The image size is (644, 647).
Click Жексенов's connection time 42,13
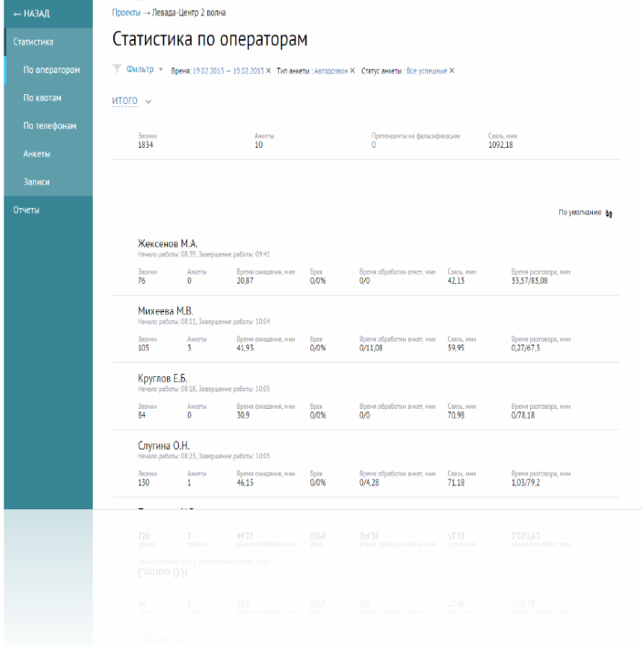(x=456, y=280)
